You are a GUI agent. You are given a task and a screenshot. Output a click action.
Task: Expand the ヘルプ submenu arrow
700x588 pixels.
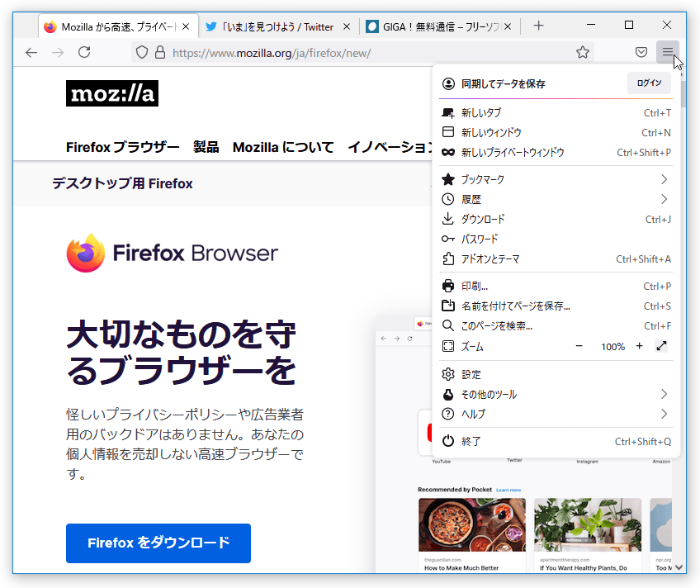(664, 415)
